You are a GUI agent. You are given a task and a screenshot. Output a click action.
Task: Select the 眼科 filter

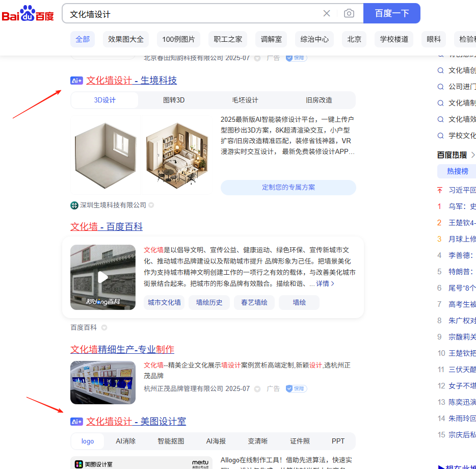pyautogui.click(x=434, y=39)
